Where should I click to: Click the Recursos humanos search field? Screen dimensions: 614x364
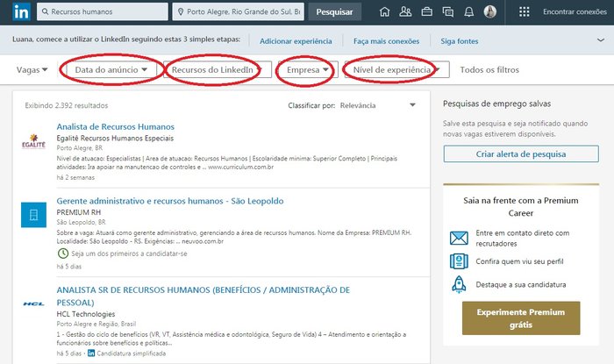point(103,11)
